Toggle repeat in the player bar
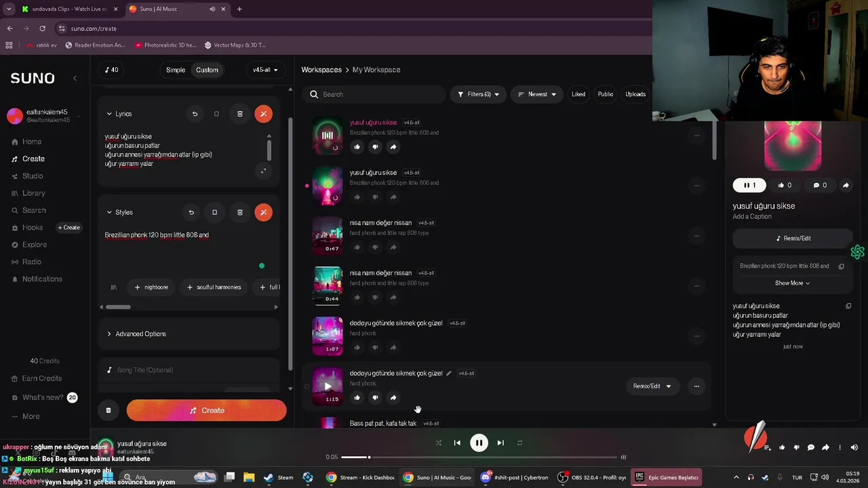This screenshot has width=868, height=488. point(519,443)
